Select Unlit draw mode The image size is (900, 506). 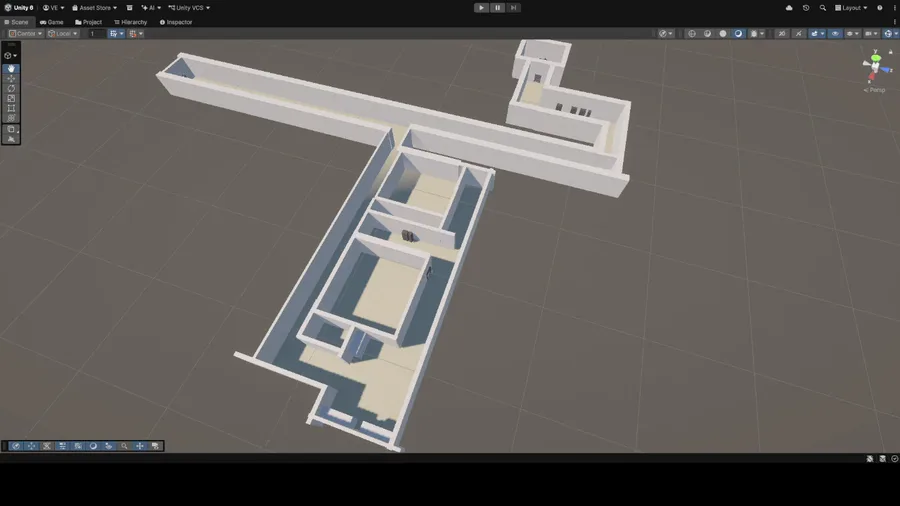point(723,33)
